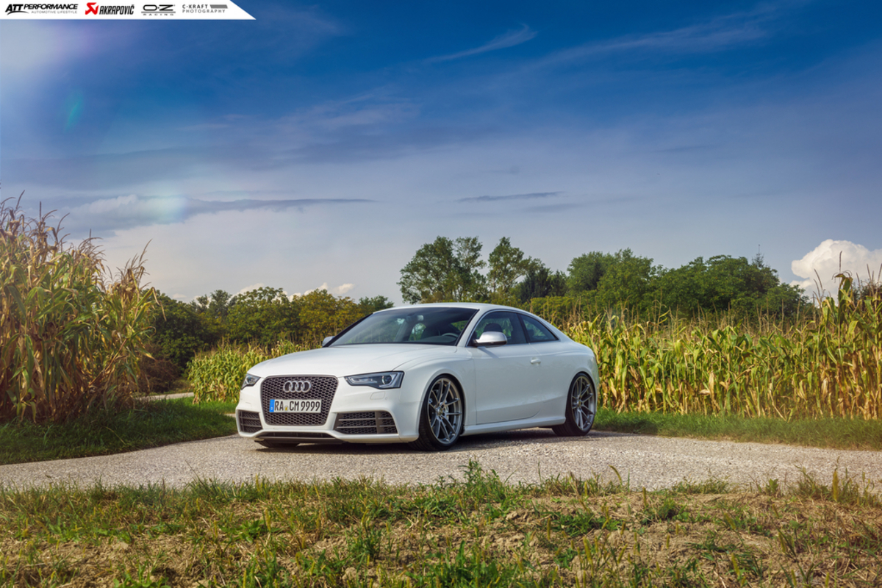Click the RA CM 9999 license plate
Image resolution: width=882 pixels, height=588 pixels.
tap(295, 406)
